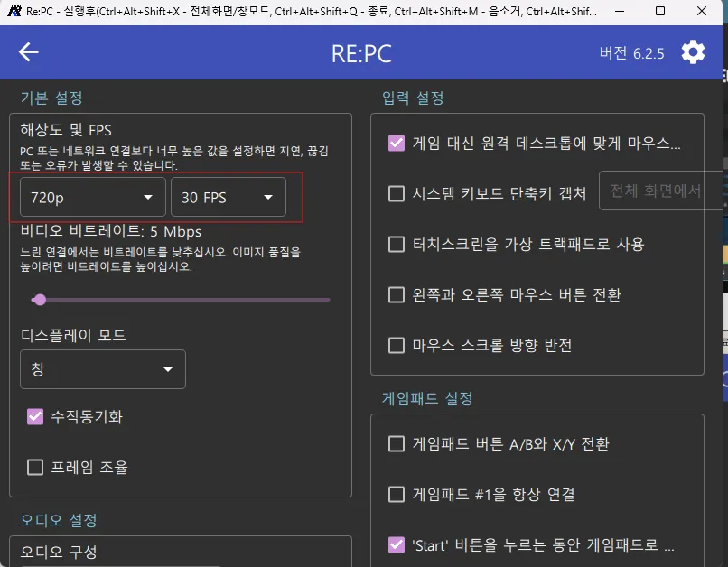Open the 720p resolution dropdown
This screenshot has width=728, height=567.
[93, 197]
